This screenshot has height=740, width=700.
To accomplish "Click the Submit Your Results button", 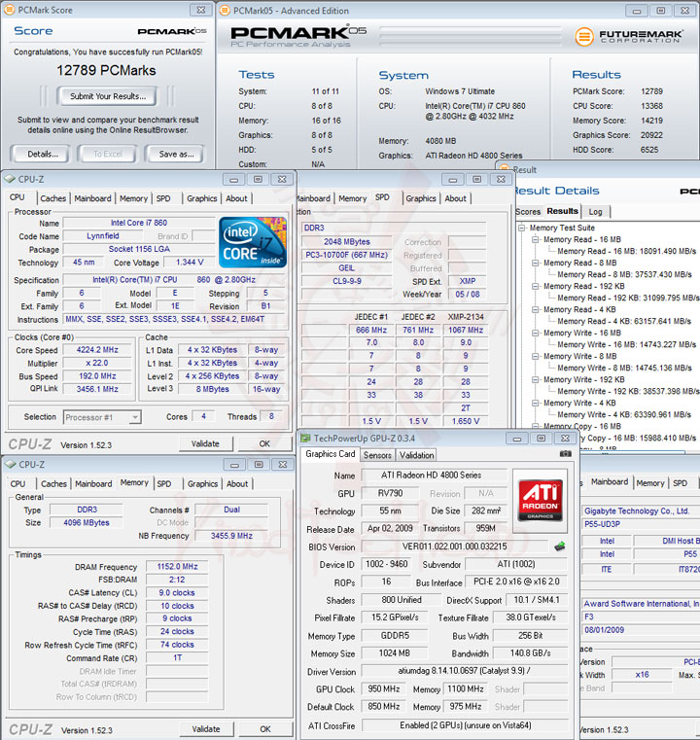I will [108, 96].
